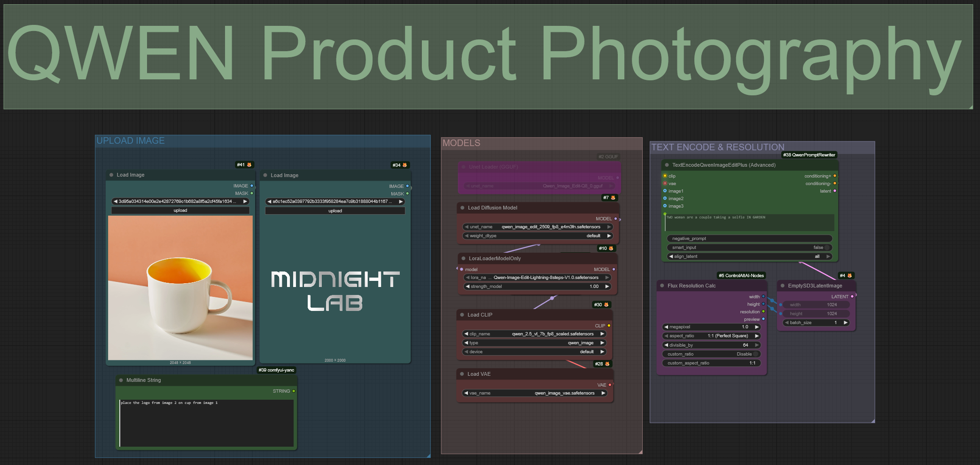Open the lora name dropdown in LoraLoaderModelOnly
980x465 pixels.
(x=537, y=278)
